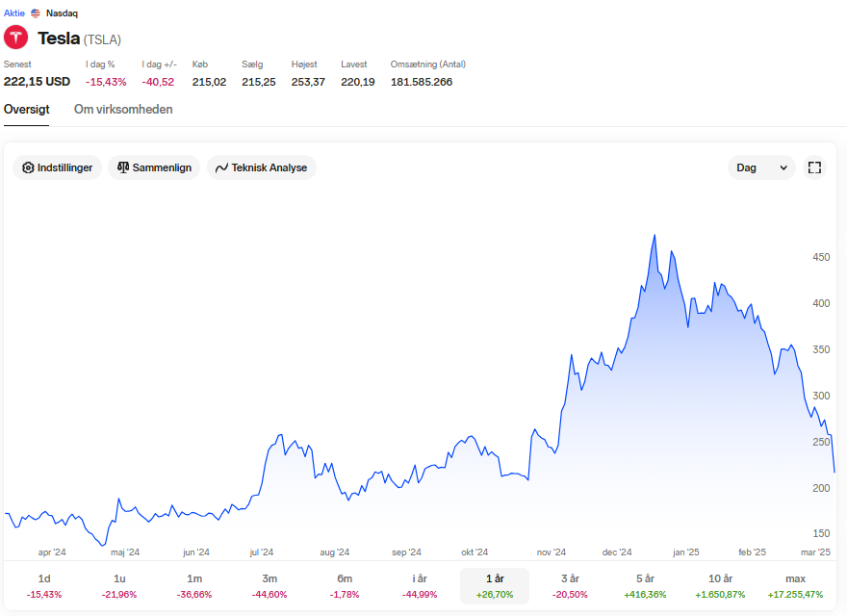Screen dimensions: 847x616
Task: Click the 200 y-axis label
Action: click(821, 488)
